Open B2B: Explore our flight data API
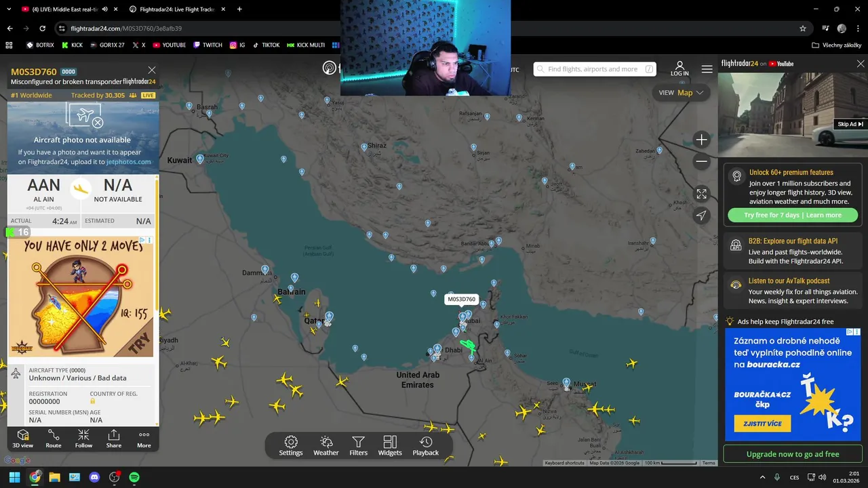This screenshot has width=868, height=488. (x=793, y=251)
